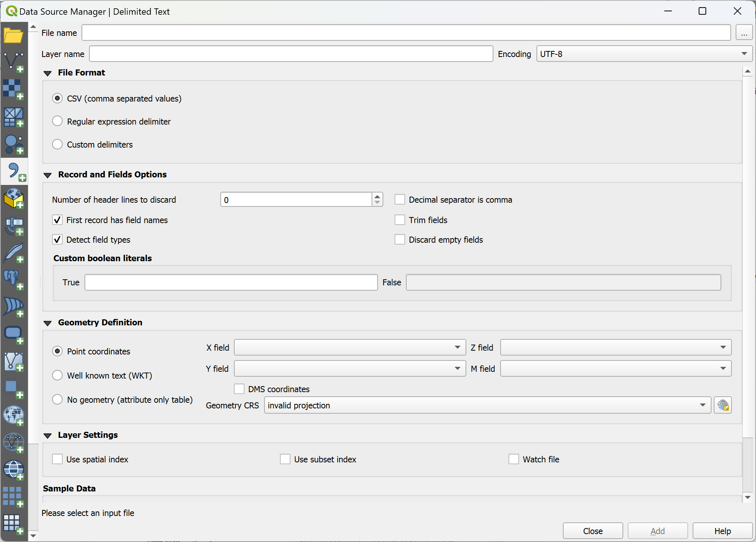
Task: Collapse the Geometry Definition section
Action: click(x=48, y=323)
